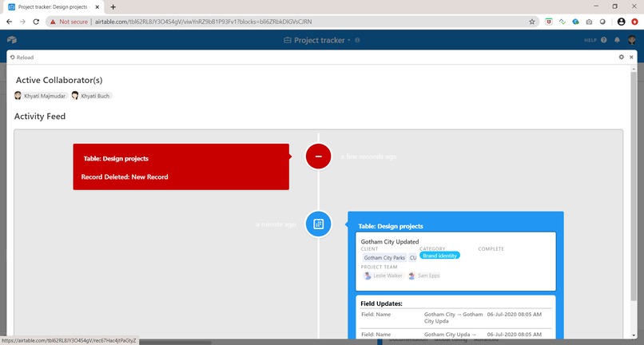Click the blue record-updated timeline marker
Image resolution: width=644 pixels, height=345 pixels.
point(318,224)
